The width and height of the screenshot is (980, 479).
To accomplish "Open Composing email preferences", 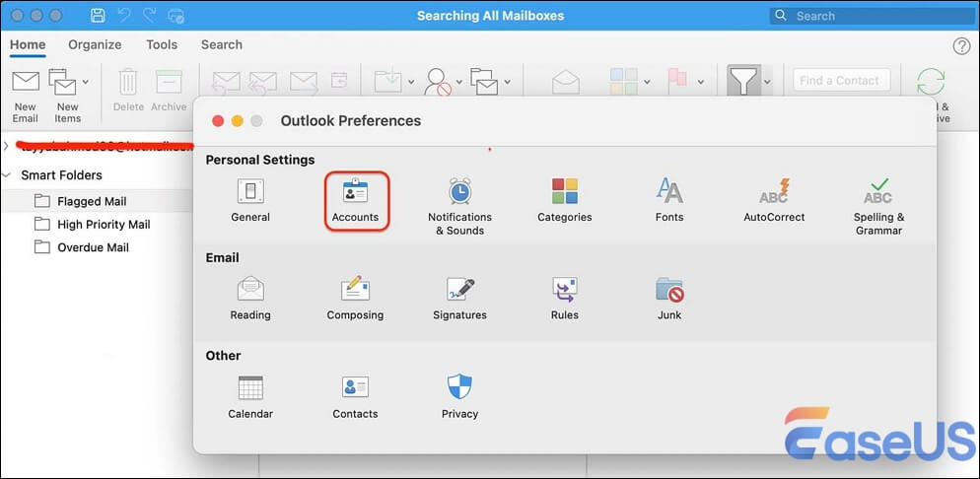I will point(356,298).
